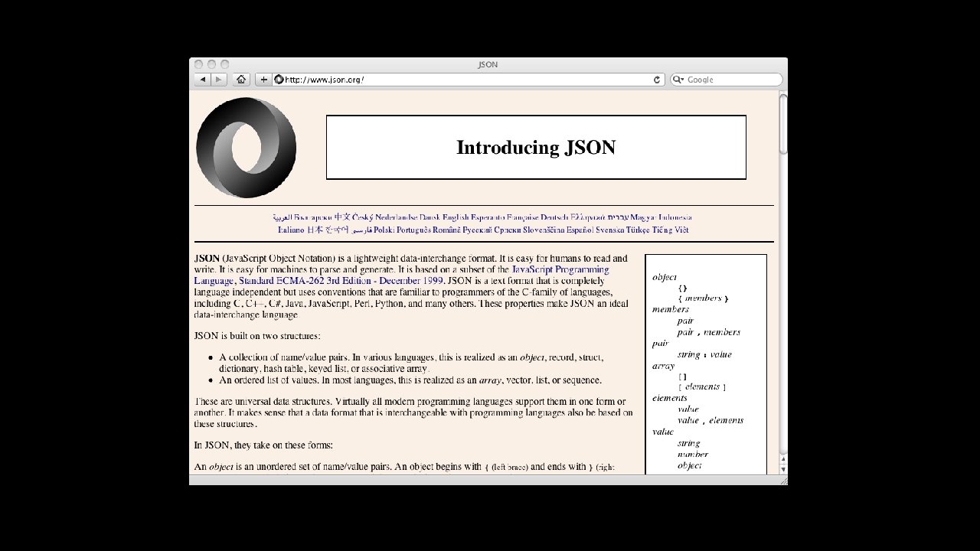This screenshot has width=980, height=551.
Task: Switch language to Dansk
Action: click(x=430, y=217)
